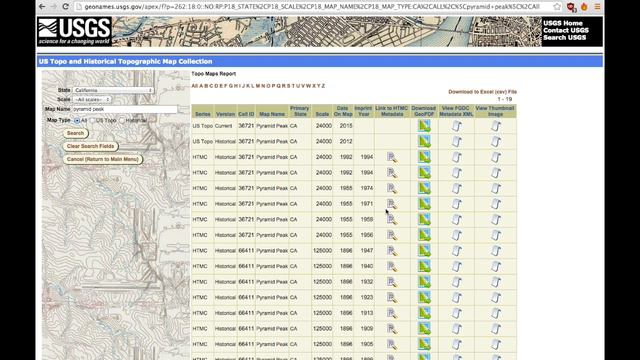This screenshot has width=640, height=360.
Task: View thumbnail image for imprint year 1923 row
Action: point(496,297)
